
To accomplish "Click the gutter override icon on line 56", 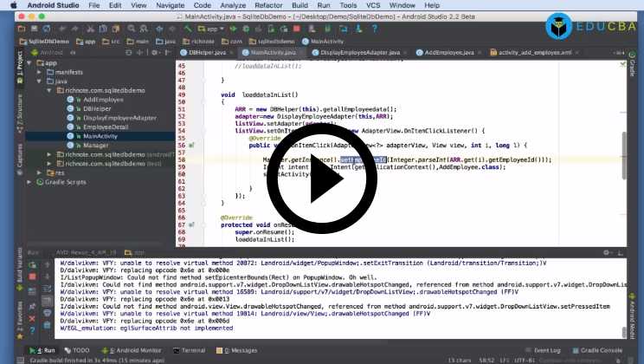I will [190, 145].
